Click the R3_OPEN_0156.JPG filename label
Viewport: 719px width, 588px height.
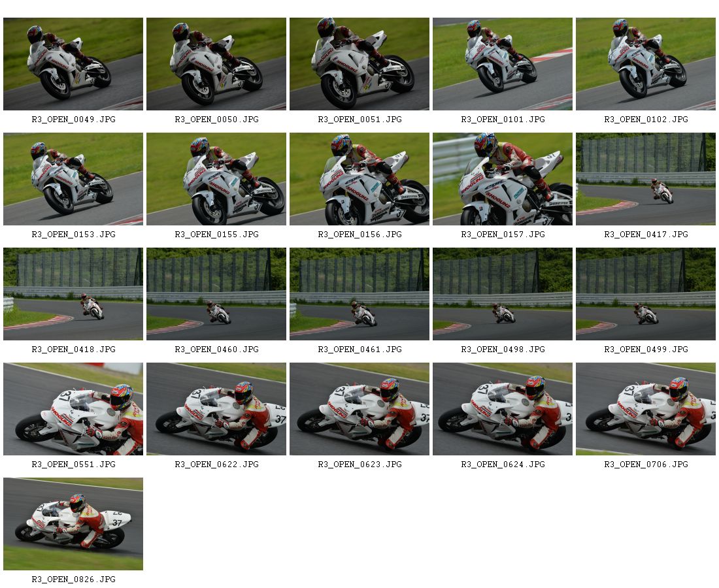(360, 234)
